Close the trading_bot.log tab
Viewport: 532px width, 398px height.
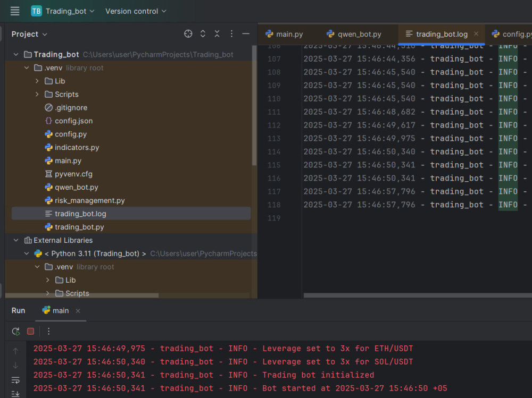(476, 34)
